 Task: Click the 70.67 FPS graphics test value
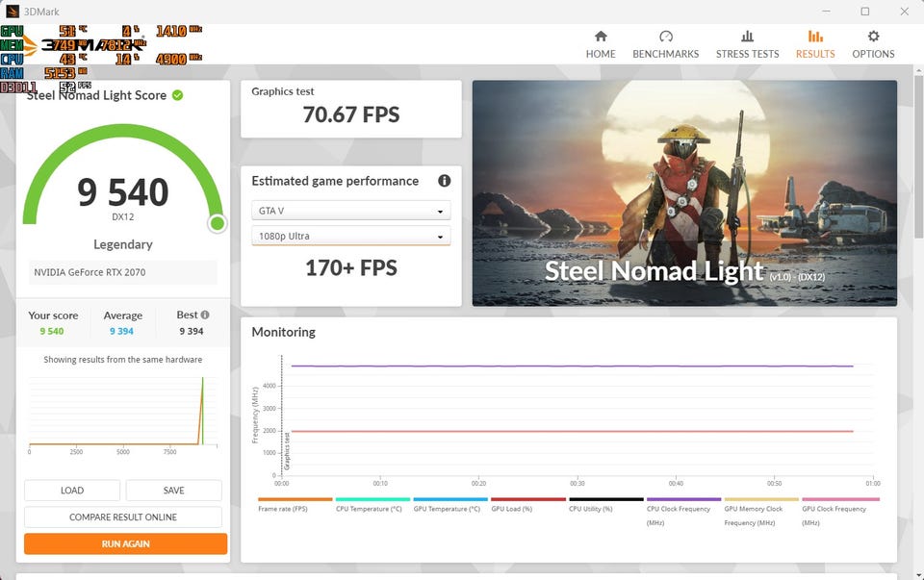351,114
